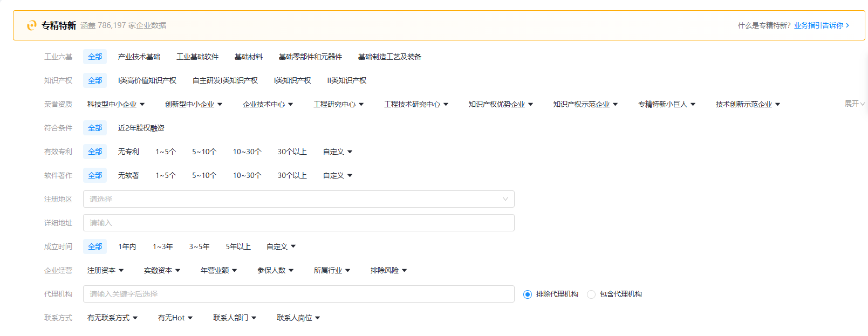
Task: Choose I类知识产权 filter option
Action: [x=292, y=80]
